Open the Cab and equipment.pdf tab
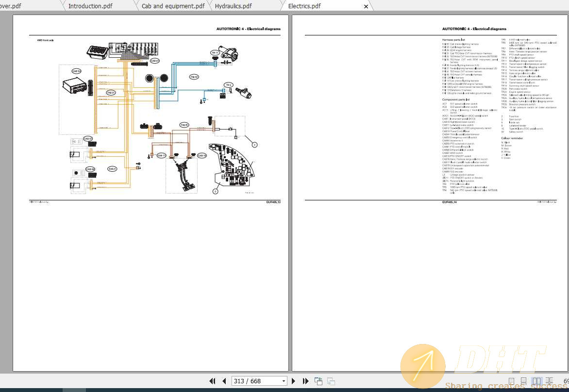Viewport: 569px width, 392px height. pyautogui.click(x=173, y=6)
